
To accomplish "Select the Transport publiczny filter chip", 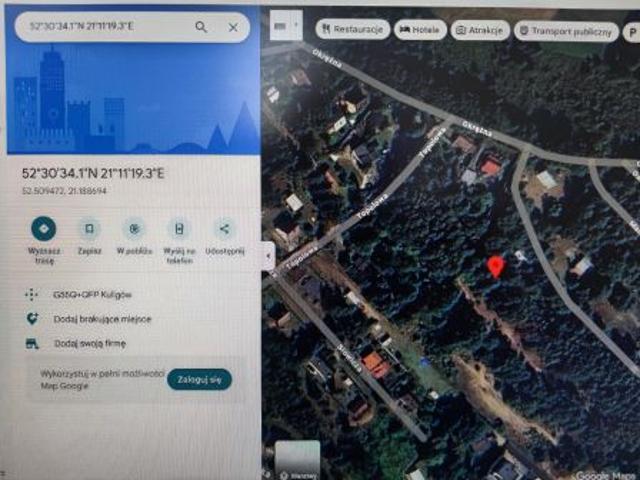I will (567, 31).
